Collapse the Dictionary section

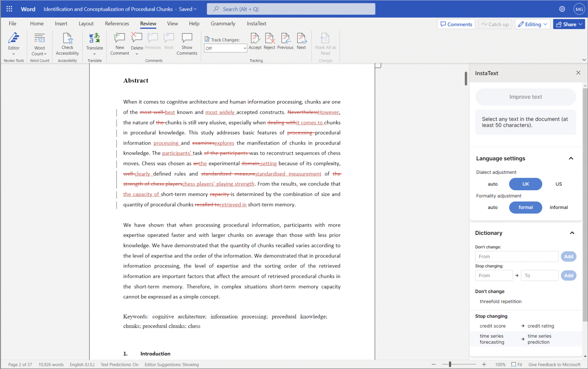pyautogui.click(x=572, y=233)
